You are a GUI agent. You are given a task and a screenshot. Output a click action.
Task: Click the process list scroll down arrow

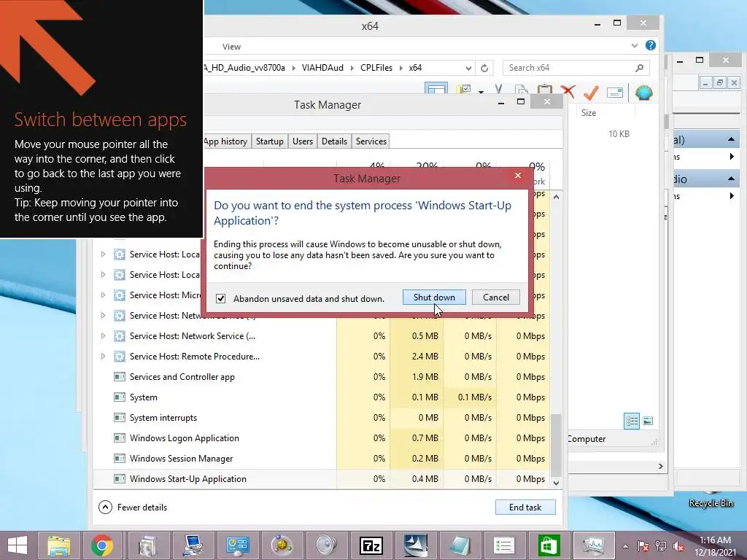tap(555, 483)
